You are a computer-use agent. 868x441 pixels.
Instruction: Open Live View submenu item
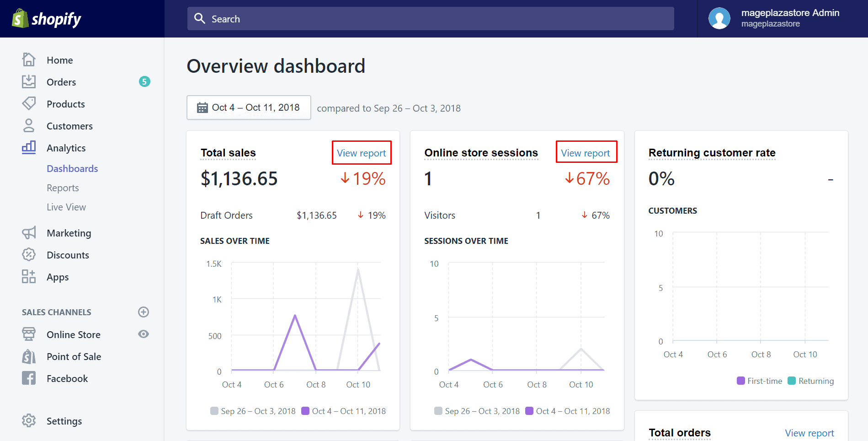click(x=66, y=207)
